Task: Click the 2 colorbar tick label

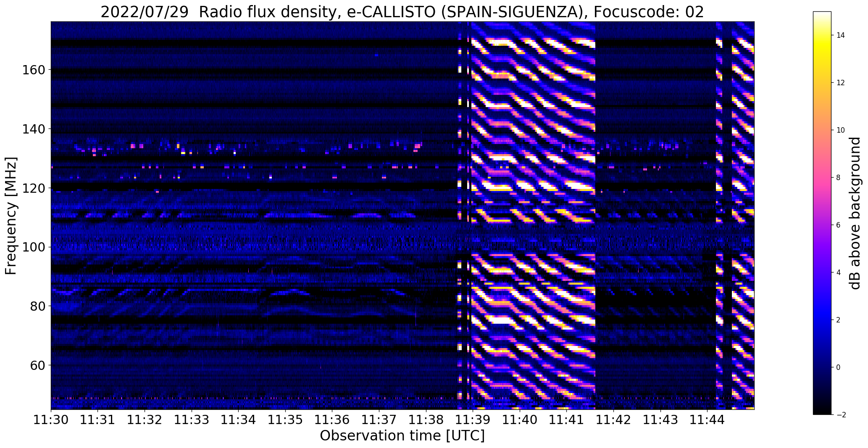Action: (x=838, y=320)
